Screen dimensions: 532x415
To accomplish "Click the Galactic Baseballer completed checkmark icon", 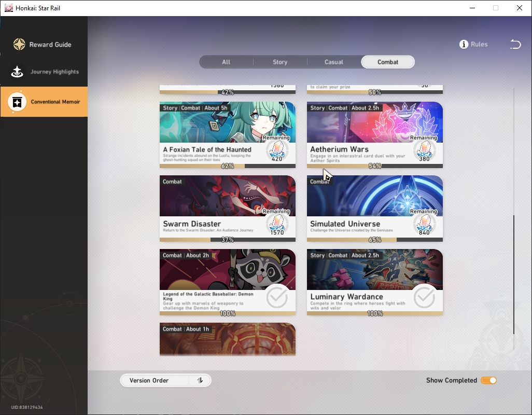I will click(277, 297).
